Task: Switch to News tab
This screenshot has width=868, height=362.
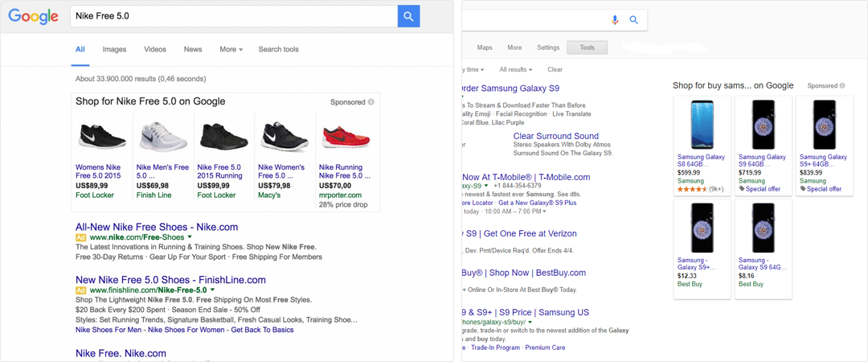Action: pyautogui.click(x=193, y=49)
